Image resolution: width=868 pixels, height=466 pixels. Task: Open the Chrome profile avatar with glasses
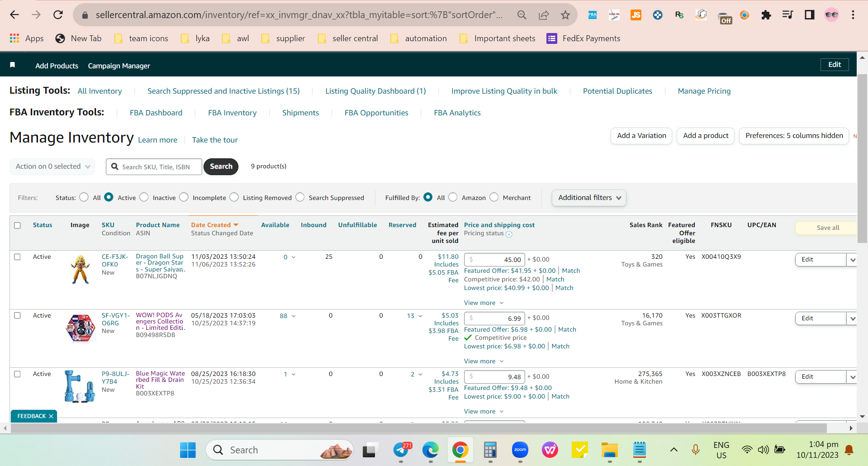coord(831,15)
